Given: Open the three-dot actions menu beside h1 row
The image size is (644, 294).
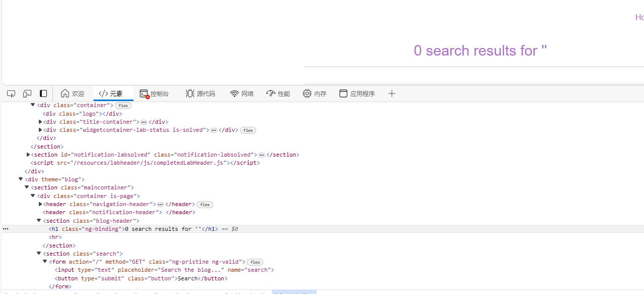Looking at the screenshot, I should (x=6, y=229).
